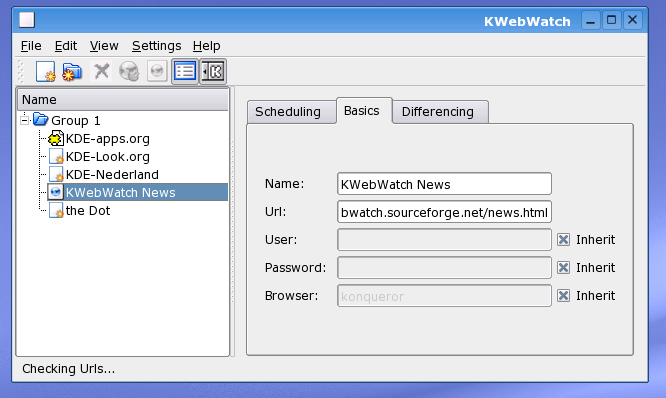
Task: Click the Name: label
Action: 285,184
